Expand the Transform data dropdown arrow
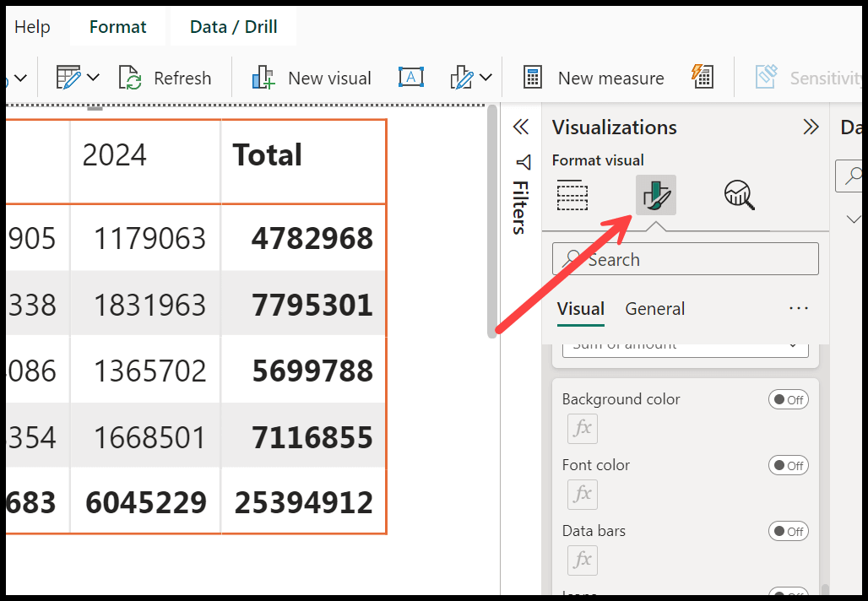This screenshot has height=601, width=868. coord(94,78)
